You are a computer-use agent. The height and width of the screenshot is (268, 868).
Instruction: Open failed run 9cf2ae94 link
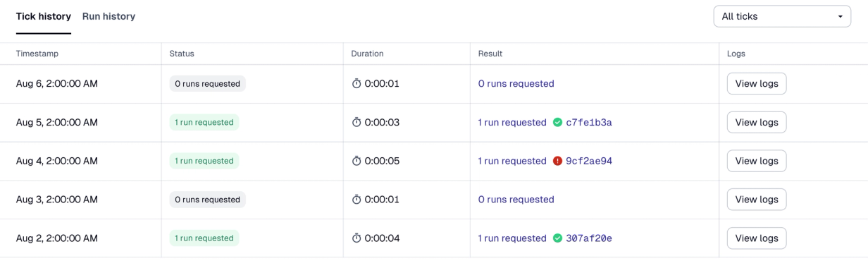pyautogui.click(x=589, y=161)
